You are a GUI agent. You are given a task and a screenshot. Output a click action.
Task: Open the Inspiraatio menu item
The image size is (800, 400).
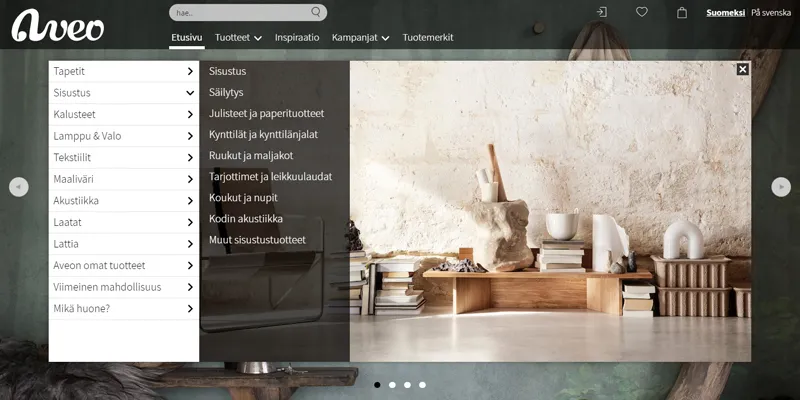coord(297,37)
